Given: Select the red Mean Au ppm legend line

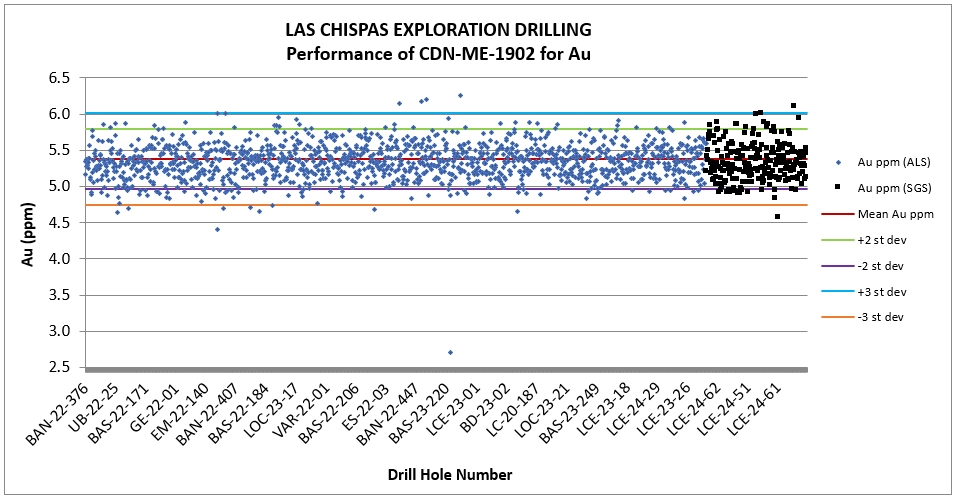Looking at the screenshot, I should pyautogui.click(x=836, y=214).
